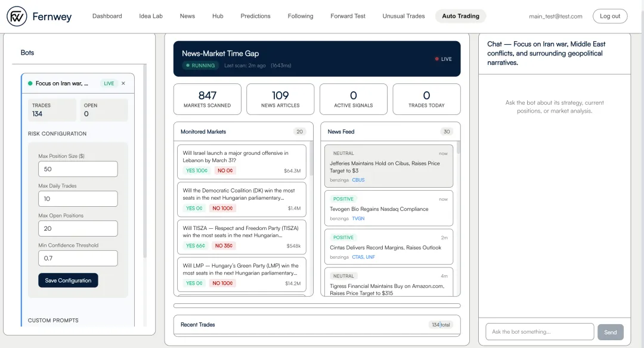Select the Focus on Iran war bot card
The height and width of the screenshot is (348, 644).
pos(78,83)
